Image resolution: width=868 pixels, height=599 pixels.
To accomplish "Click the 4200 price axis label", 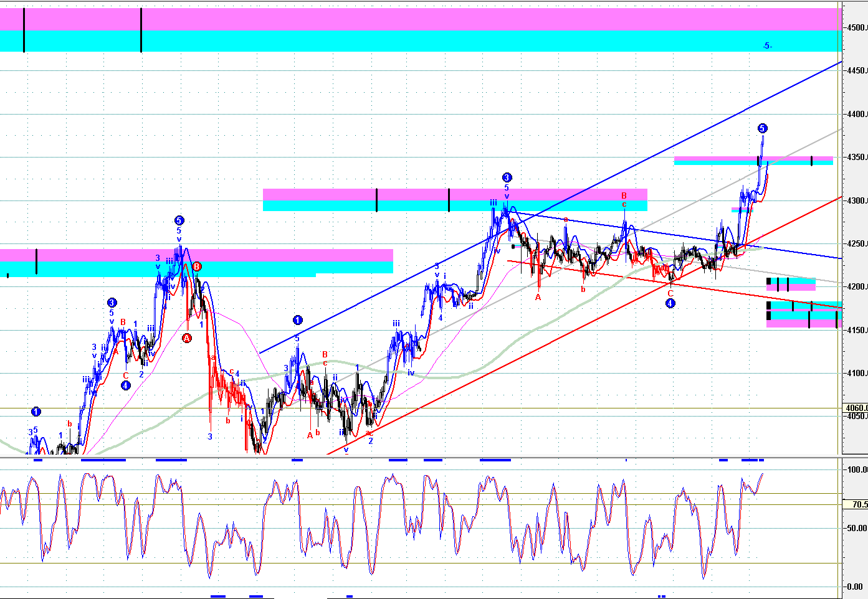I will click(856, 287).
